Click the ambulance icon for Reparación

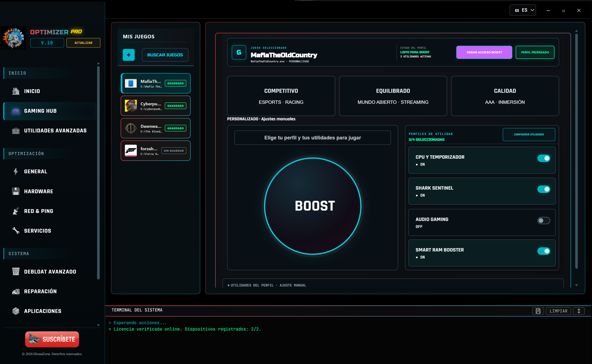pos(16,292)
